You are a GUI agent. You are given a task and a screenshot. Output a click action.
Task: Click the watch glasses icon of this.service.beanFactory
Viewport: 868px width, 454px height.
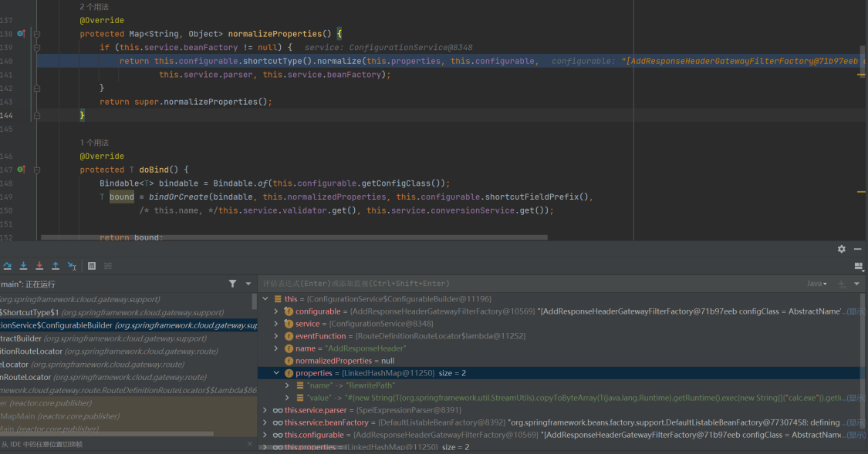click(x=277, y=422)
